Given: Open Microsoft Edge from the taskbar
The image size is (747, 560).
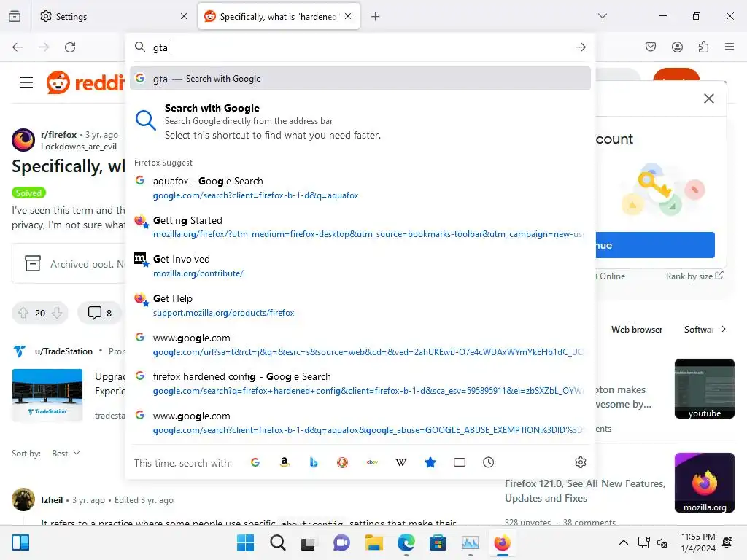Looking at the screenshot, I should (x=406, y=542).
